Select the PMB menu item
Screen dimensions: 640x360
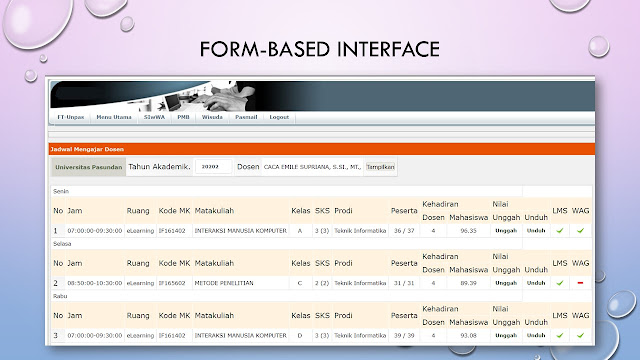pyautogui.click(x=183, y=117)
